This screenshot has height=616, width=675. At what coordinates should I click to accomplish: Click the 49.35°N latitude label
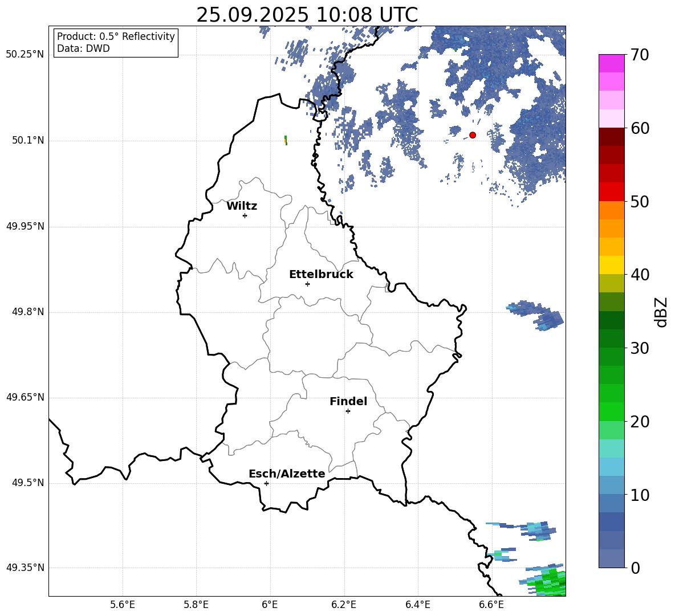(x=25, y=568)
